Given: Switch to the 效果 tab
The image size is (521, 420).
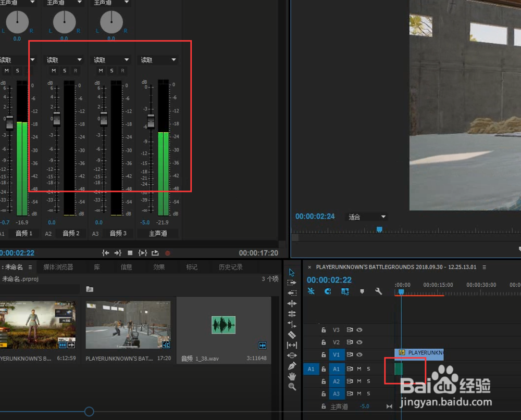Looking at the screenshot, I should pos(159,267).
